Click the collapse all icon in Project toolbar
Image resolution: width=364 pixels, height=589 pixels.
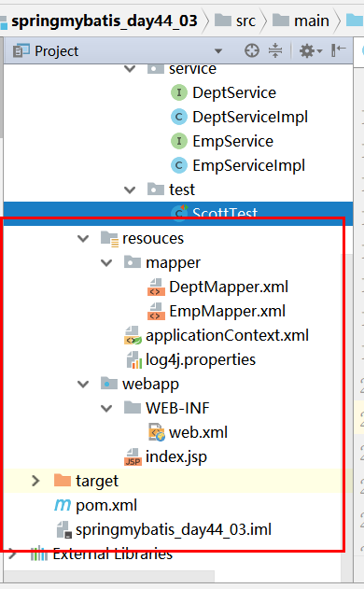point(275,50)
